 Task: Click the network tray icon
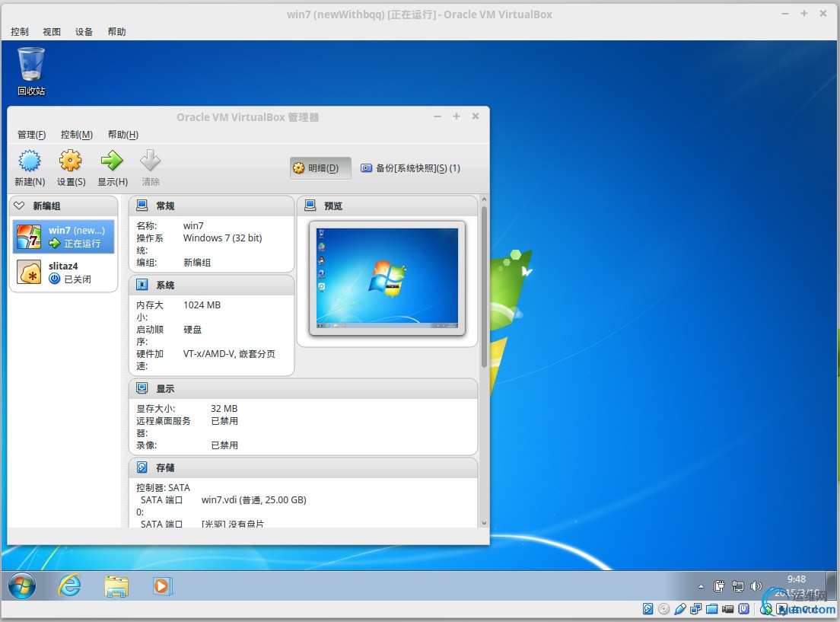(x=738, y=587)
